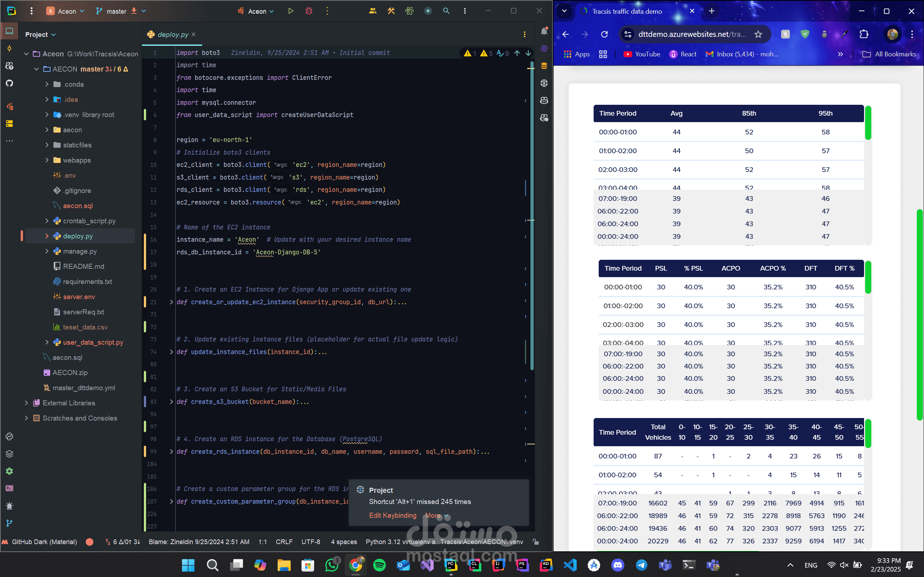Screen dimensions: 924x577
Task: Start debugging with the bug icon
Action: [x=309, y=11]
